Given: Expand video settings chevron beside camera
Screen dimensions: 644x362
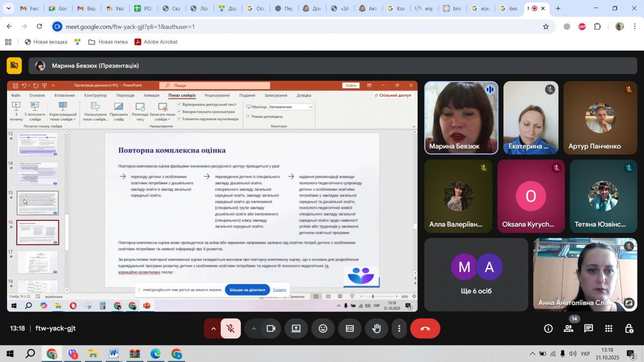Looking at the screenshot, I should click(254, 329).
